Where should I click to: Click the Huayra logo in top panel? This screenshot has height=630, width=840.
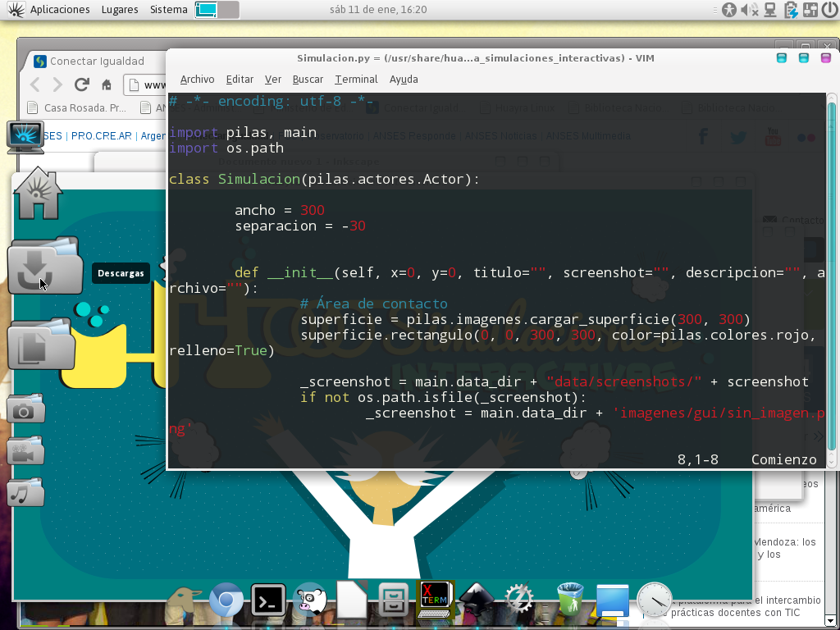tap(16, 10)
